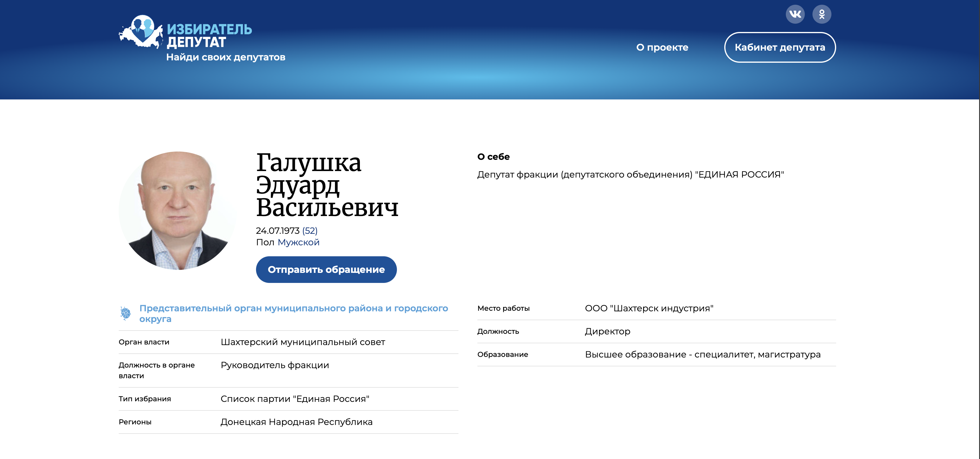The image size is (980, 459).
Task: Click the Найди своих депутатов tagline
Action: coord(226,57)
